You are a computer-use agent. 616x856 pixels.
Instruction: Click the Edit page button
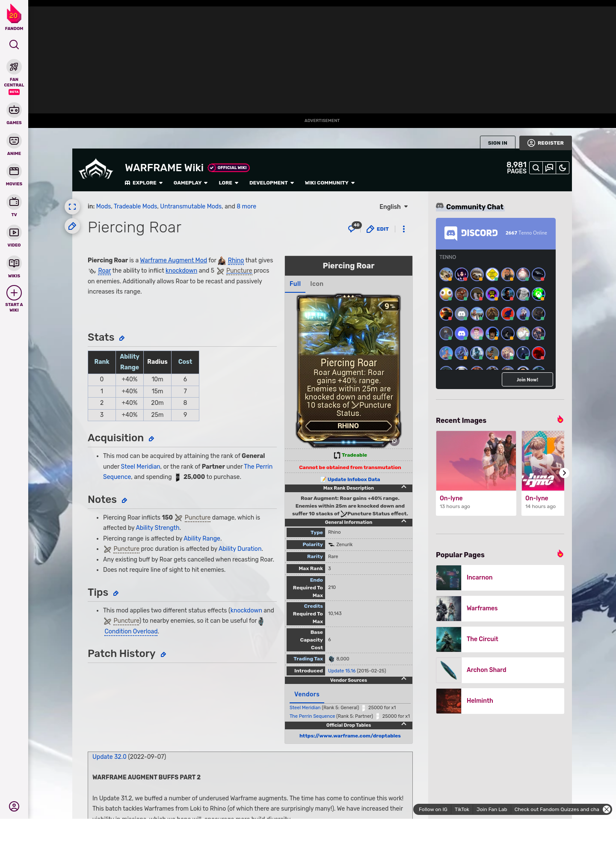[x=378, y=229]
